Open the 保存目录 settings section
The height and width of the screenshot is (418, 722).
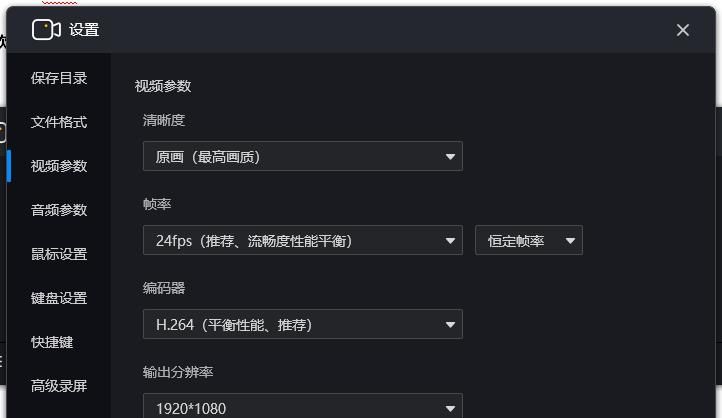click(59, 78)
